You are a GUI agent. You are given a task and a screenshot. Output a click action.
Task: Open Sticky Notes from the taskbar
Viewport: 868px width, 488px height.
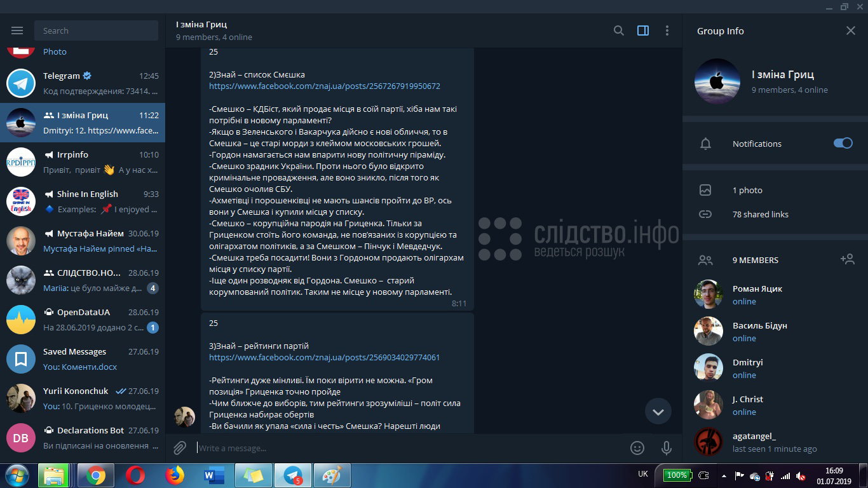coord(253,475)
